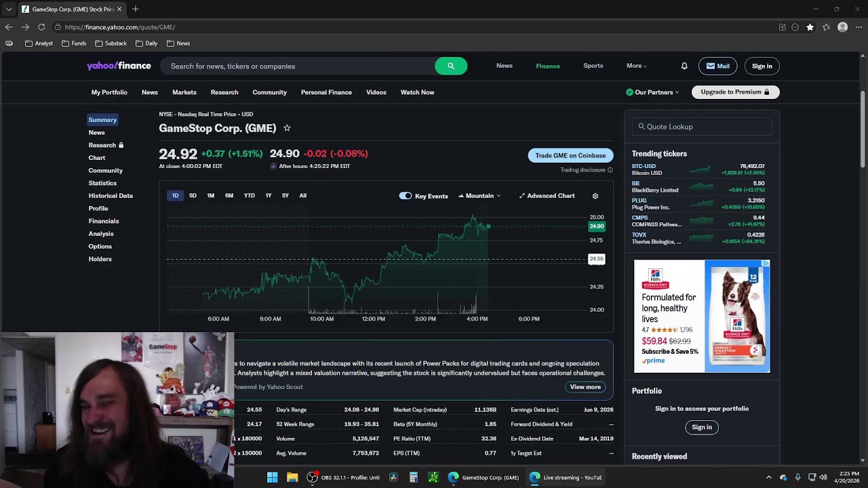
Task: Click the green search magnifier button
Action: (451, 66)
